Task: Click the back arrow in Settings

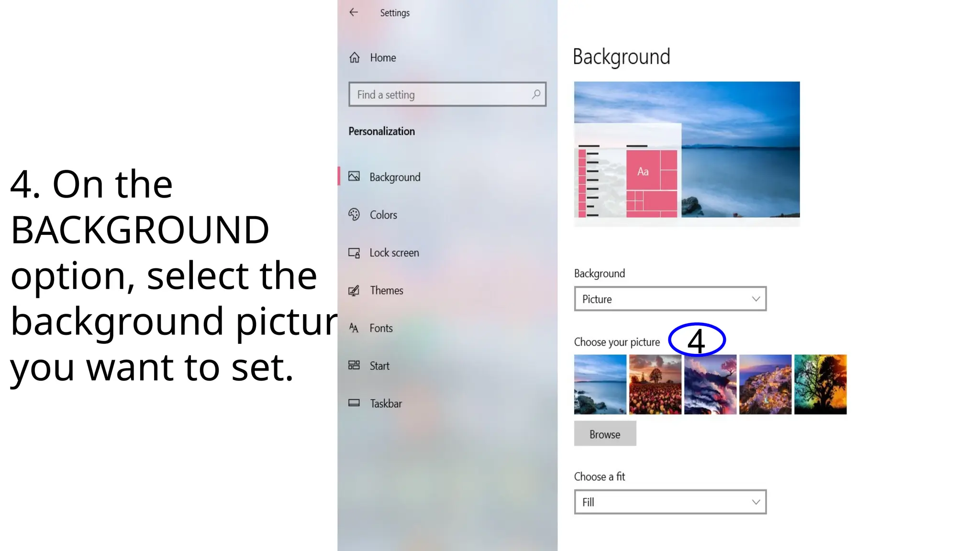Action: (354, 12)
